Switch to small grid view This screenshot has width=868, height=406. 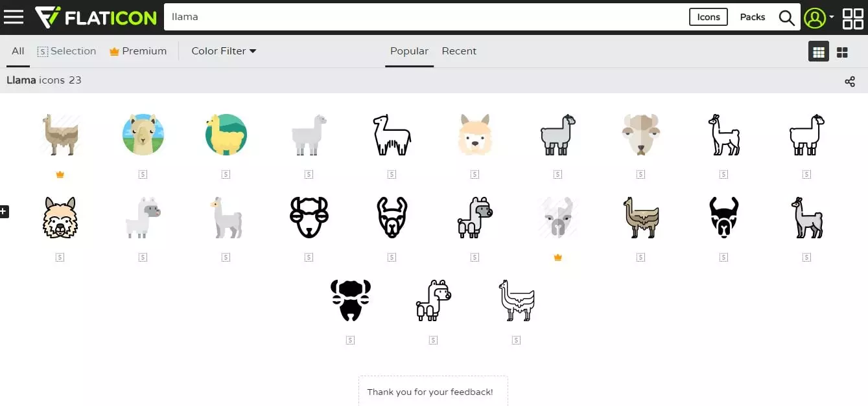pos(819,52)
